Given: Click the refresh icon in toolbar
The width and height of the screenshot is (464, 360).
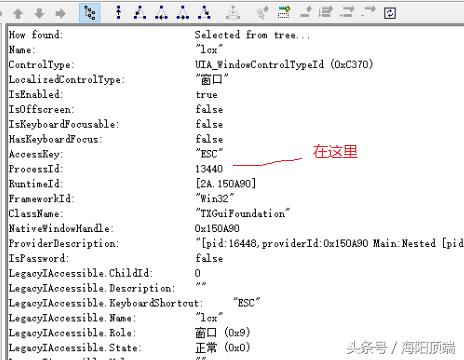Looking at the screenshot, I should 390,13.
